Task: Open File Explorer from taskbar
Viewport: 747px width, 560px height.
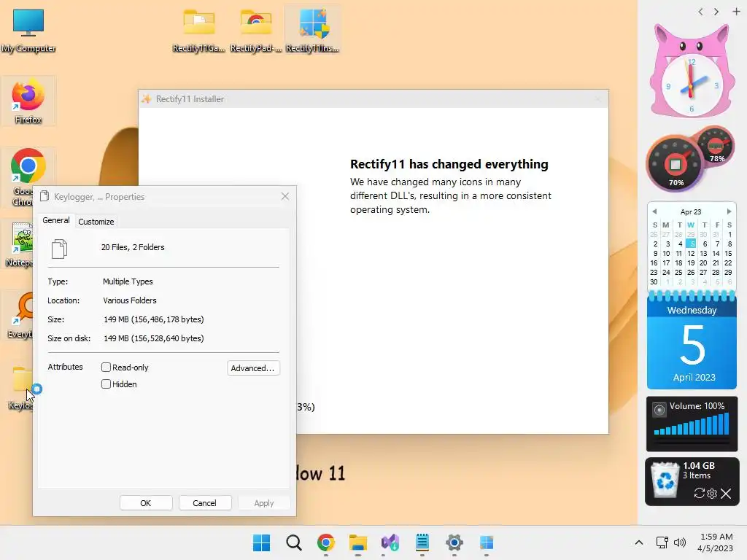Action: (x=357, y=542)
